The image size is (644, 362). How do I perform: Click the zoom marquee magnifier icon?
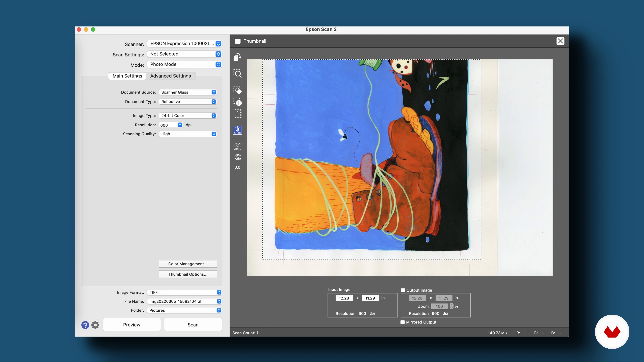pyautogui.click(x=237, y=74)
